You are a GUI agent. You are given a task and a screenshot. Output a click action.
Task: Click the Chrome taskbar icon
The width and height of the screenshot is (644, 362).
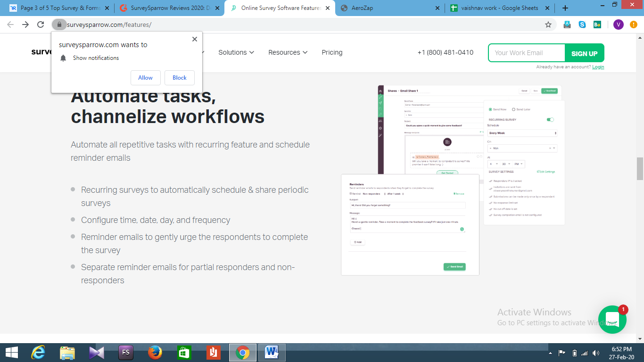(x=243, y=353)
